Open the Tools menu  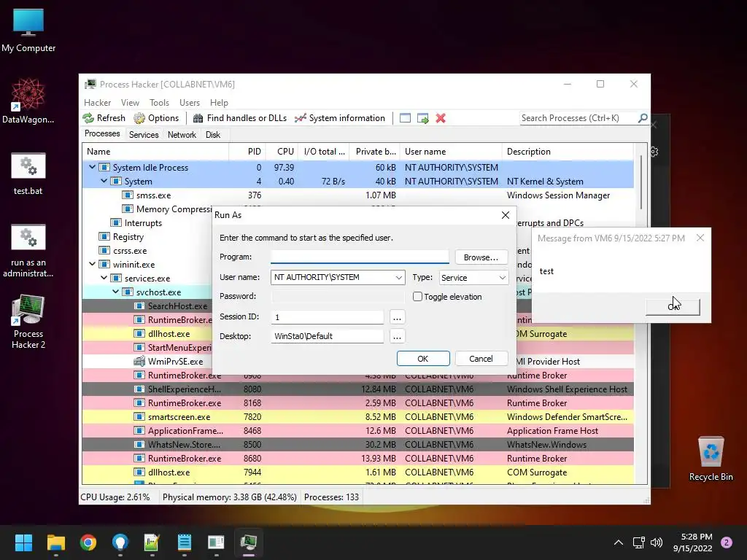159,102
